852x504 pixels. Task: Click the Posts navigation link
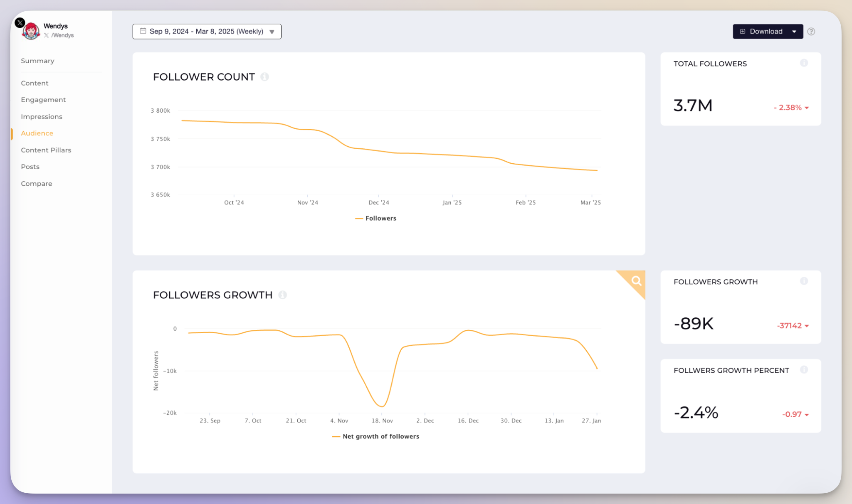[30, 166]
